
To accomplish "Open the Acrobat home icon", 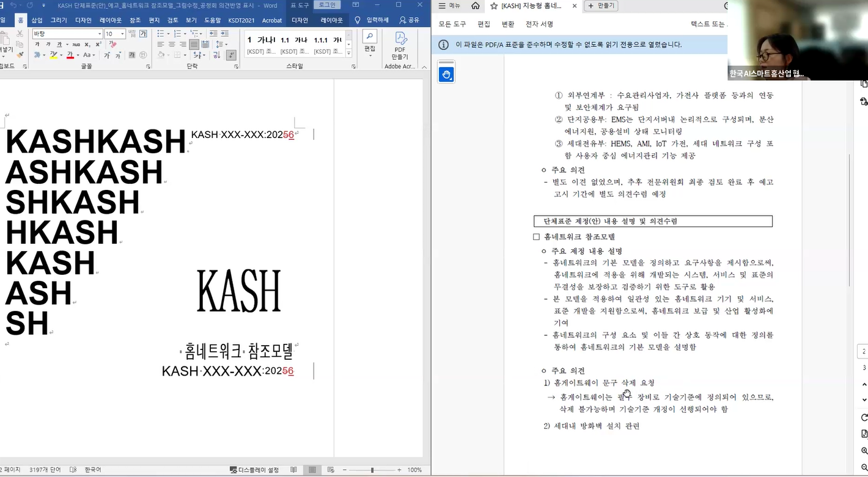I will coord(476,6).
